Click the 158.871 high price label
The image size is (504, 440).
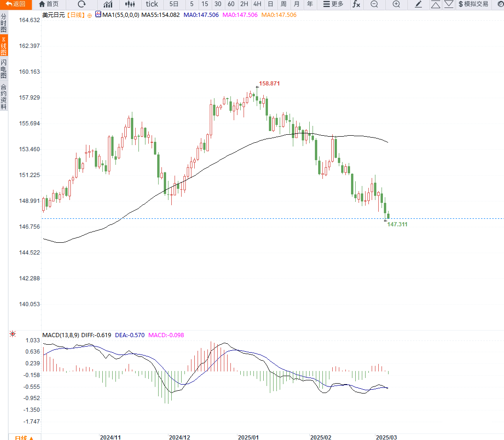click(x=269, y=84)
